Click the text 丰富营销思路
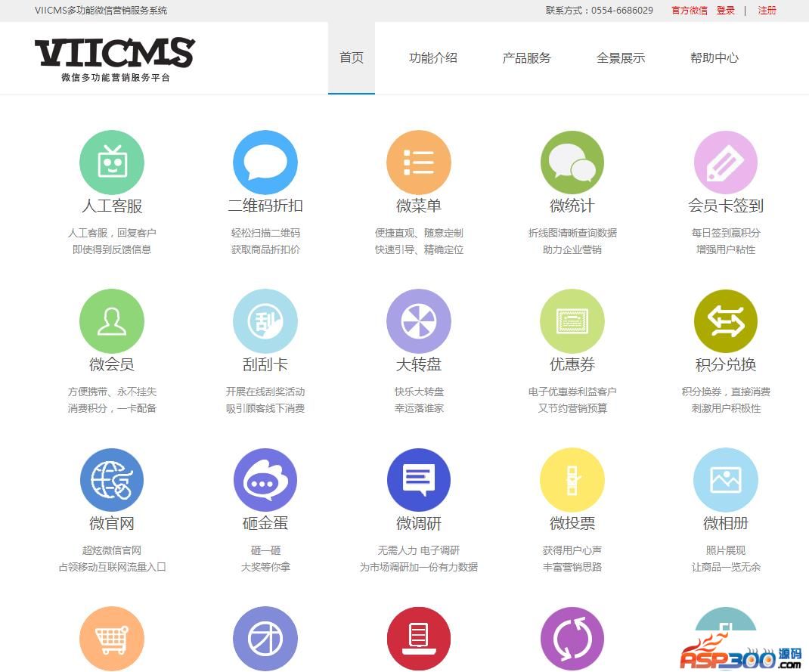809x672 pixels. tap(572, 567)
